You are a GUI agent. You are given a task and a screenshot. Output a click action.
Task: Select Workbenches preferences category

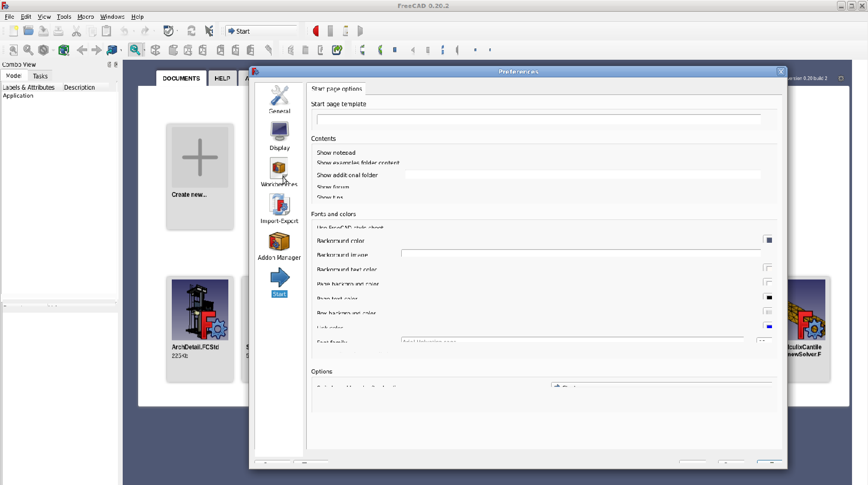[279, 172]
